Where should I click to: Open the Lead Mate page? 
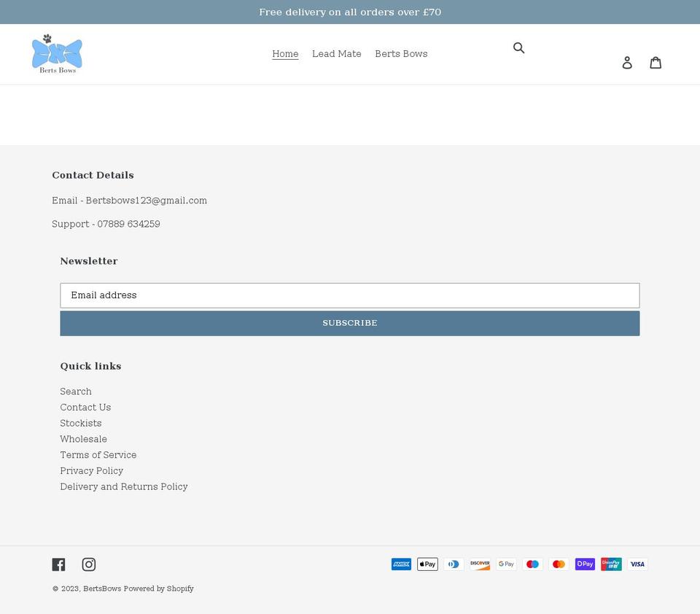pyautogui.click(x=336, y=54)
